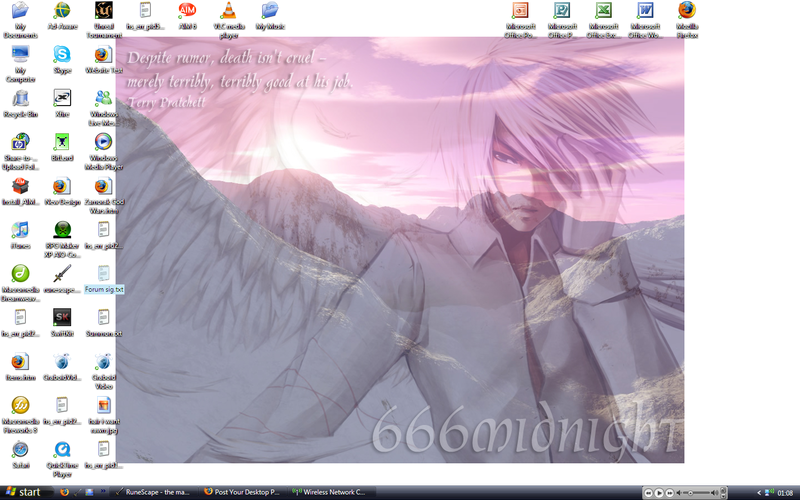800x500 pixels.
Task: Click the Show Desktop quick launch icon
Action: click(x=89, y=492)
